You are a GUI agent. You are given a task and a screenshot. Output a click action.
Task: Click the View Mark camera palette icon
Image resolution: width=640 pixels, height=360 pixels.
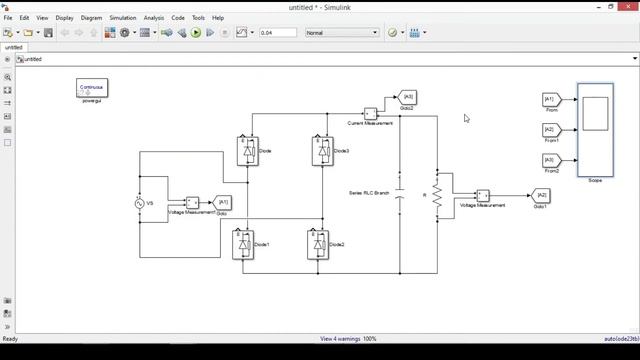(7, 301)
